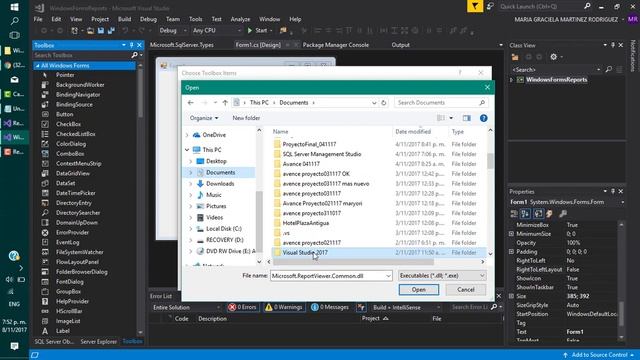Sort by Date modified column

click(x=413, y=131)
